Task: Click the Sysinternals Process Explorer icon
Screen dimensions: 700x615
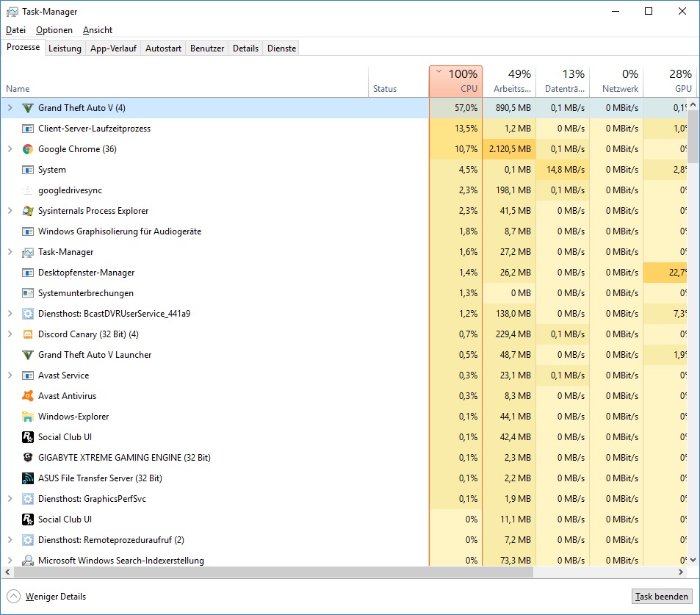Action: (28, 211)
